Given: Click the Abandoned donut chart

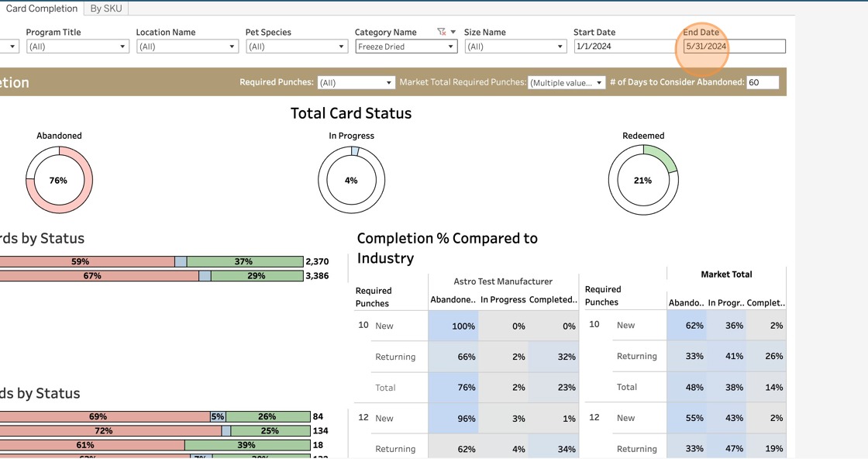Looking at the screenshot, I should click(x=60, y=181).
